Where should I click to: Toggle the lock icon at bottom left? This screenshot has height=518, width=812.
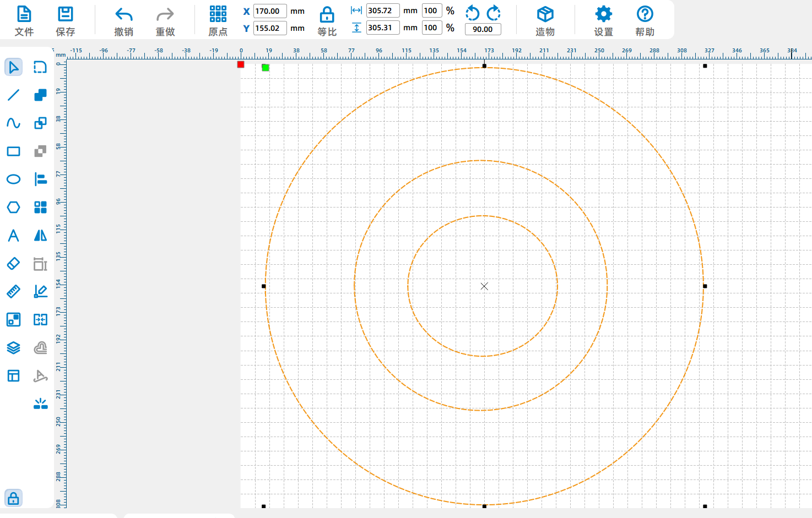(13, 498)
